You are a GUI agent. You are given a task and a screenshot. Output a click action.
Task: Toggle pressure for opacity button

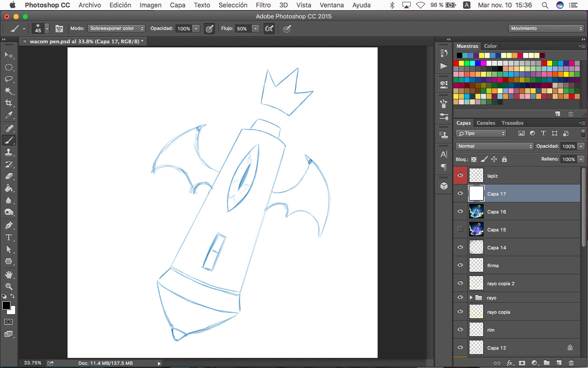click(209, 29)
